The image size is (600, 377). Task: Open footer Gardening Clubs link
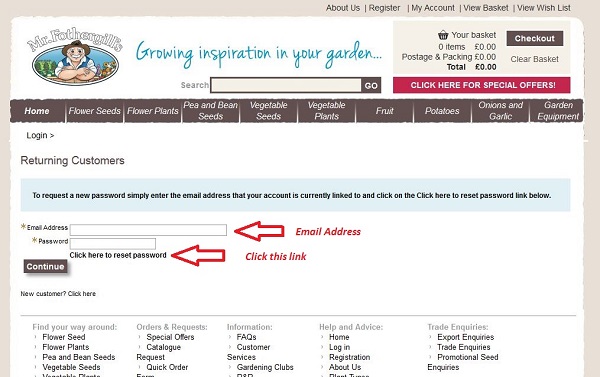[265, 367]
